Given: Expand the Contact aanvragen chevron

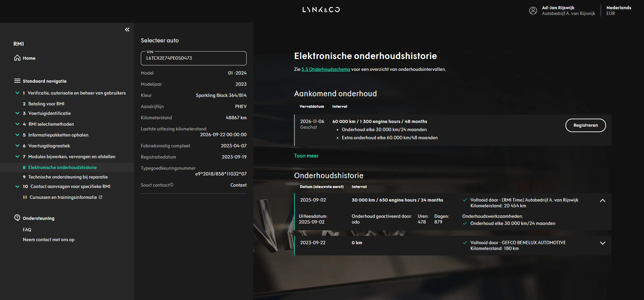Looking at the screenshot, I should [x=17, y=186].
